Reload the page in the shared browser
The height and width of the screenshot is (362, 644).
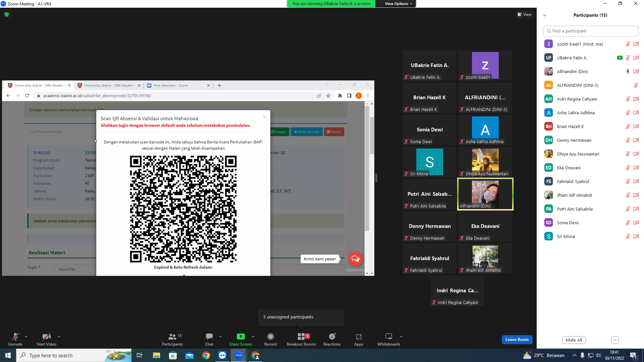[27, 96]
